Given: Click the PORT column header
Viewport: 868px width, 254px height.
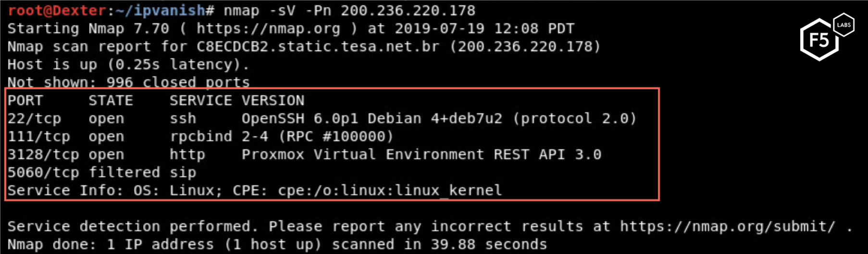Looking at the screenshot, I should point(25,100).
